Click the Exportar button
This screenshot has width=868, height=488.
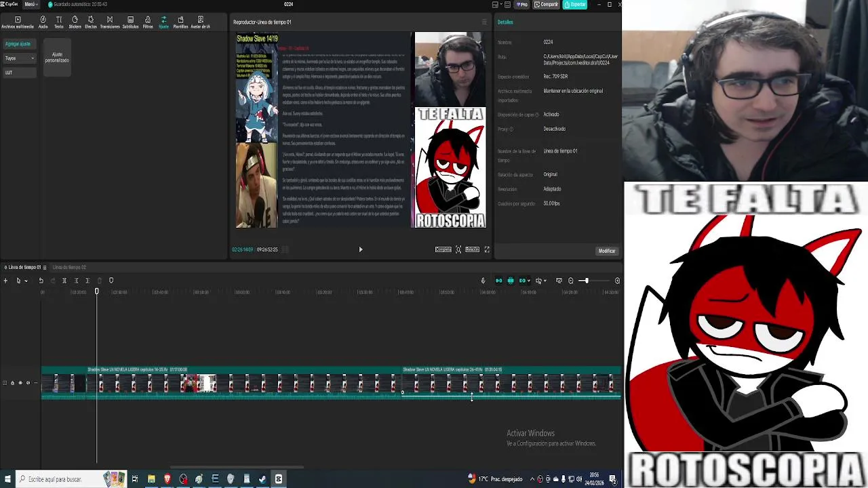click(575, 4)
